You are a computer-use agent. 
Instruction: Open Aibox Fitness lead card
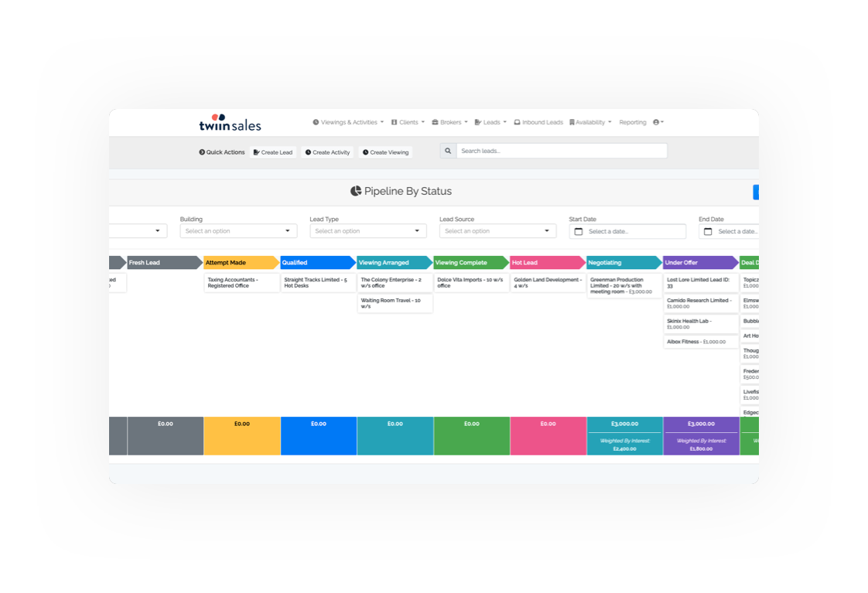(701, 342)
